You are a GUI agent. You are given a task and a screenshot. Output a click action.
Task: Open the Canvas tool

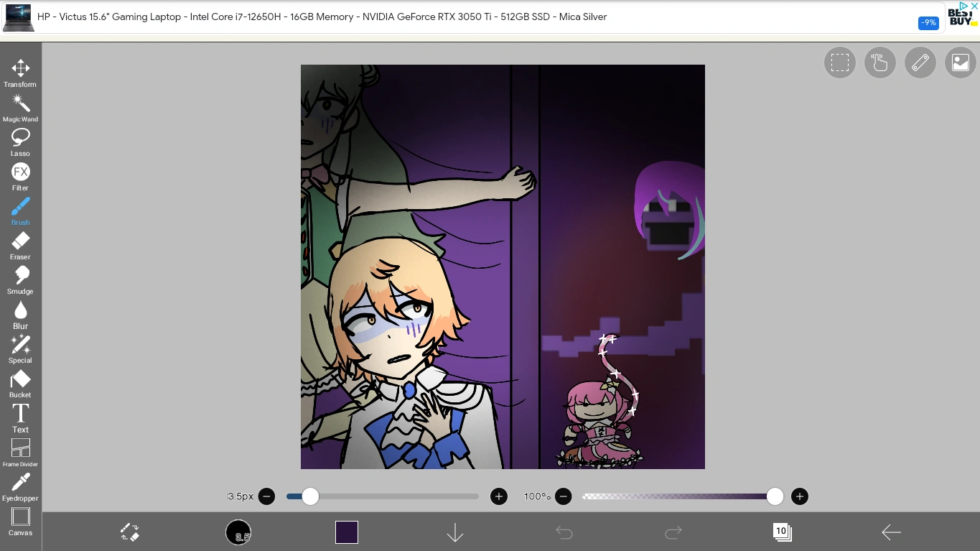click(20, 522)
